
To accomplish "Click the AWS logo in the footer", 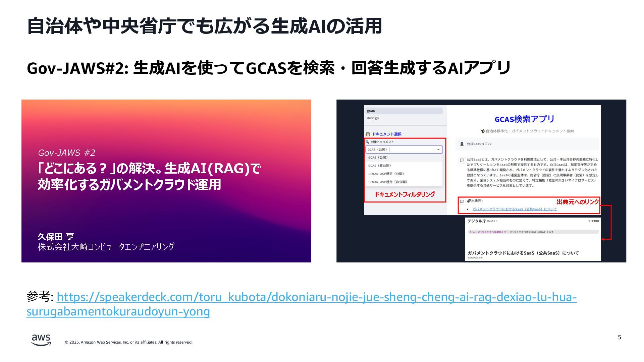I will click(x=41, y=340).
